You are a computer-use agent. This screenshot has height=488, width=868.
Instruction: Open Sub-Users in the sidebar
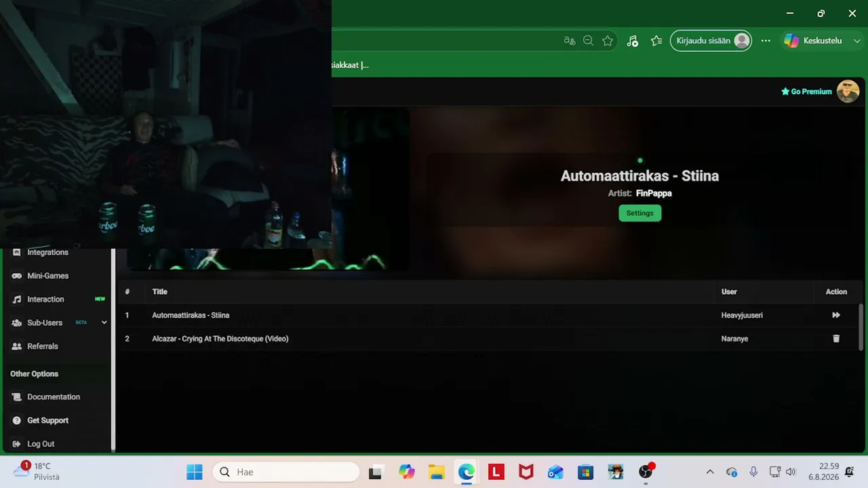click(45, 323)
